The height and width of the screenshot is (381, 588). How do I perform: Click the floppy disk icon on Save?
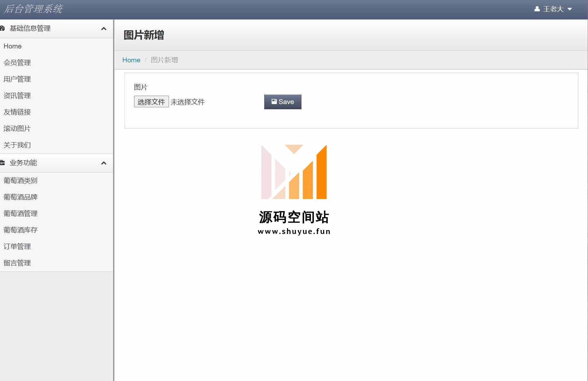click(274, 101)
